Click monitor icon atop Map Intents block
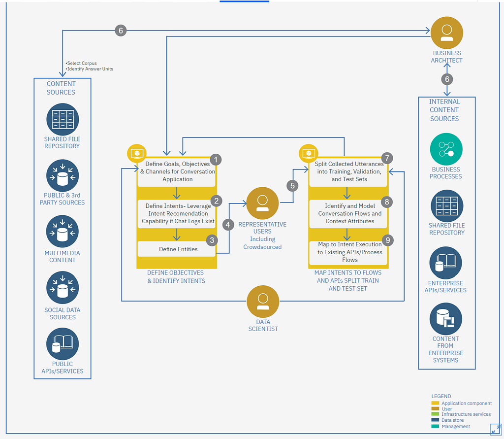Image resolution: width=504 pixels, height=439 pixels. click(x=309, y=153)
